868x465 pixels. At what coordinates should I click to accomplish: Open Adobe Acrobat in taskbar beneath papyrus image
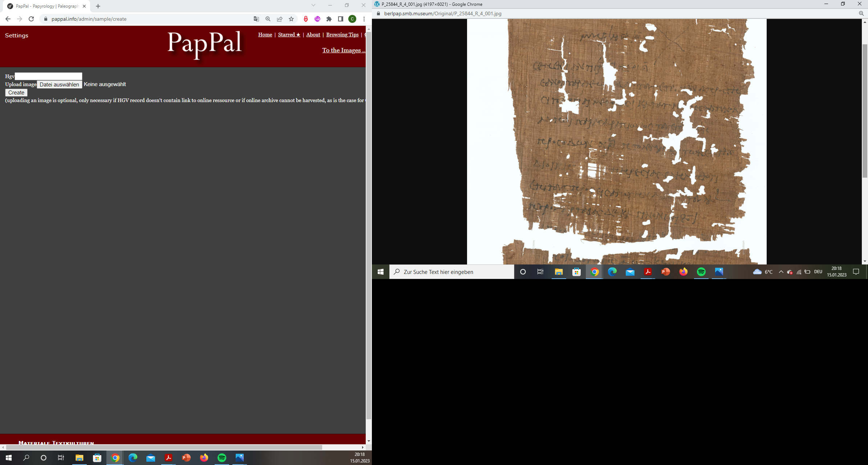(648, 272)
